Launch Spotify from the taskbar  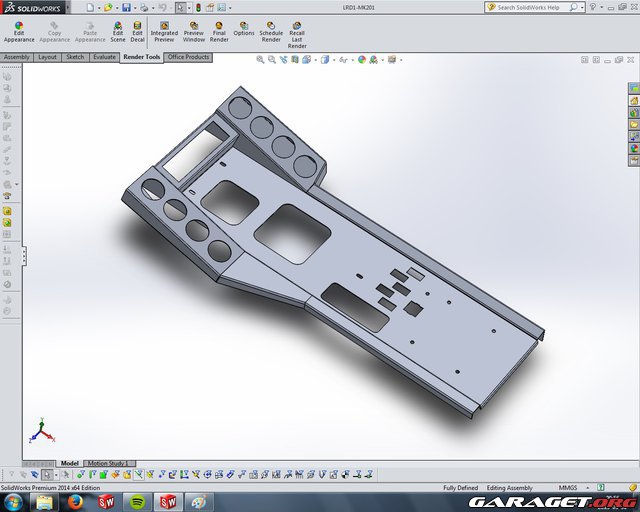pos(137,502)
